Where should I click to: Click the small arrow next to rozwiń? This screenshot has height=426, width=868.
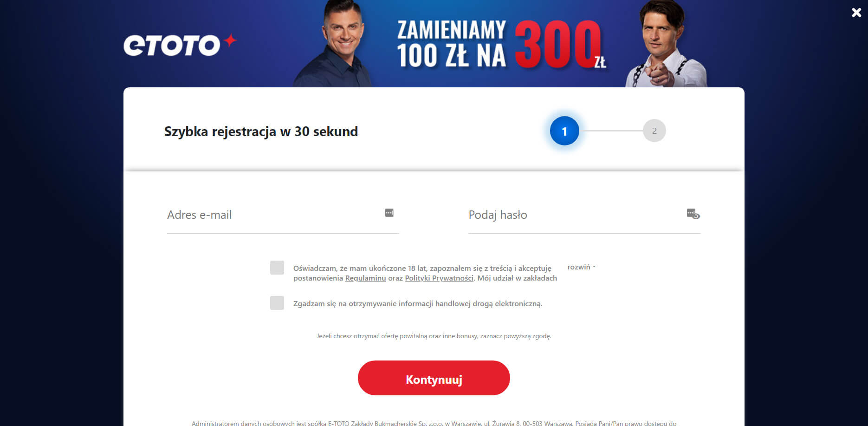point(594,267)
